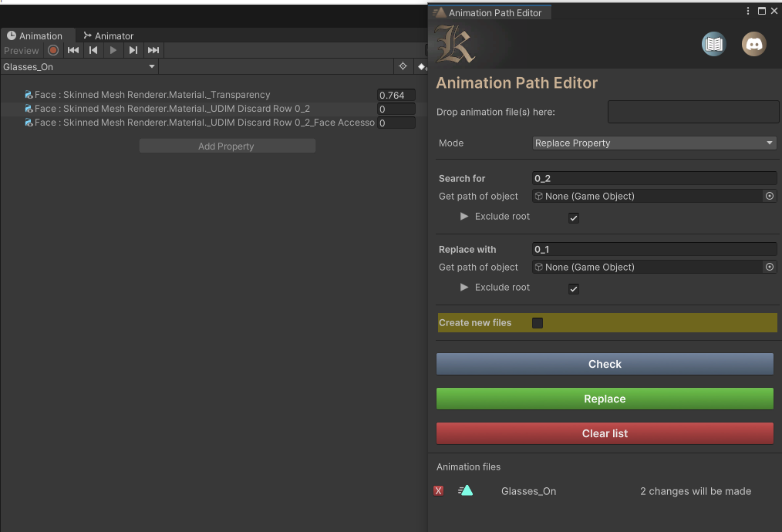Viewport: 782px width, 532px height.
Task: Play the animation clip
Action: click(x=113, y=51)
